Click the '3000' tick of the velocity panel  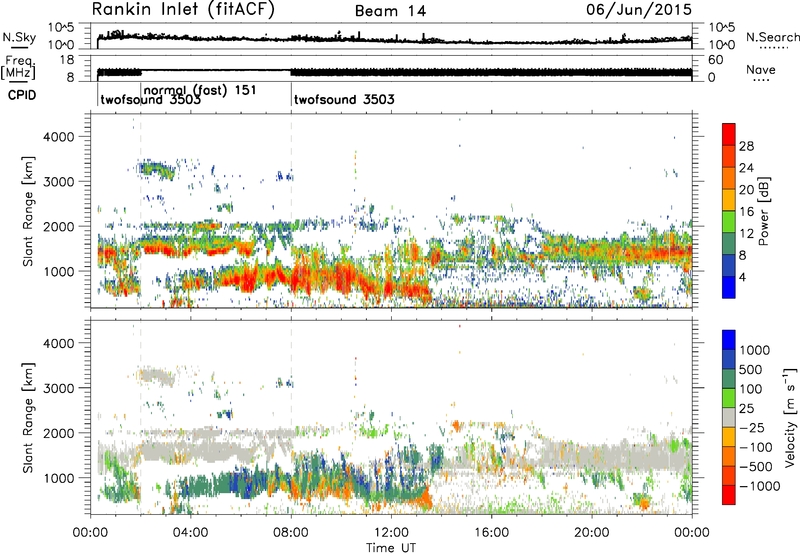coord(58,388)
